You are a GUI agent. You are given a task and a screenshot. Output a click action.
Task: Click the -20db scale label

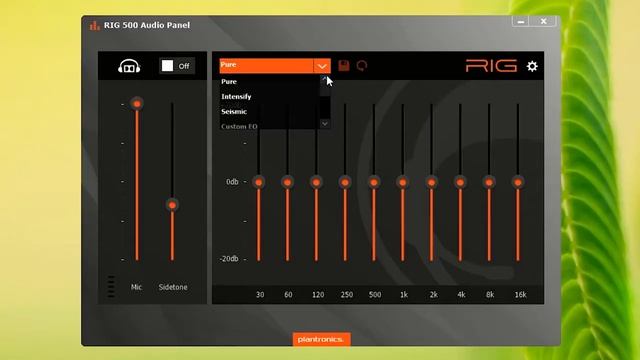tap(229, 259)
